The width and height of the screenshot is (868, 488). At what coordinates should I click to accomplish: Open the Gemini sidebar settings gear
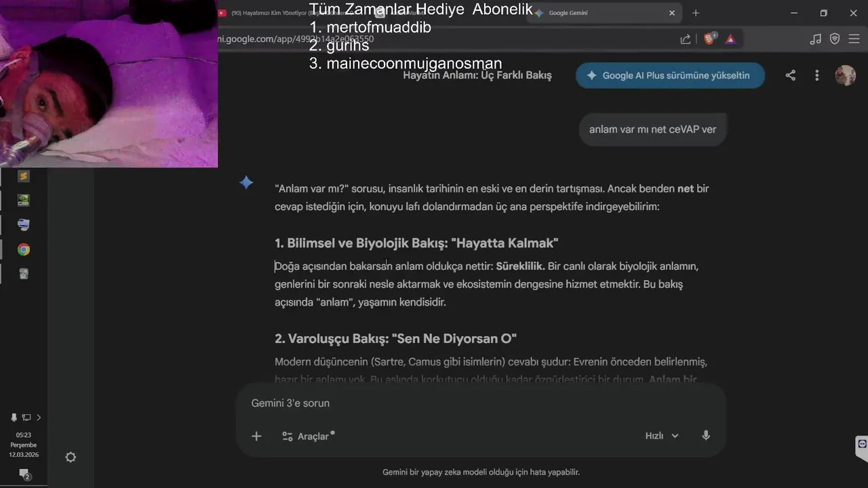[x=71, y=457]
